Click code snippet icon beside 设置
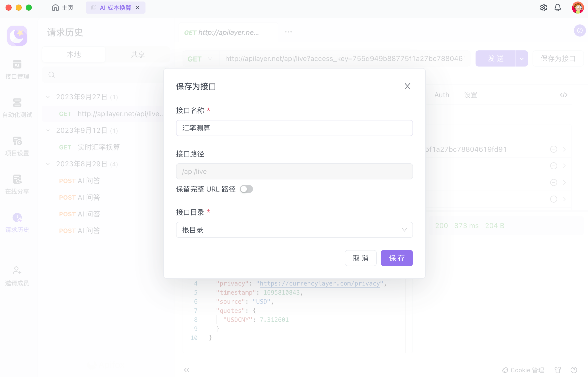This screenshot has height=377, width=588. coord(564,95)
